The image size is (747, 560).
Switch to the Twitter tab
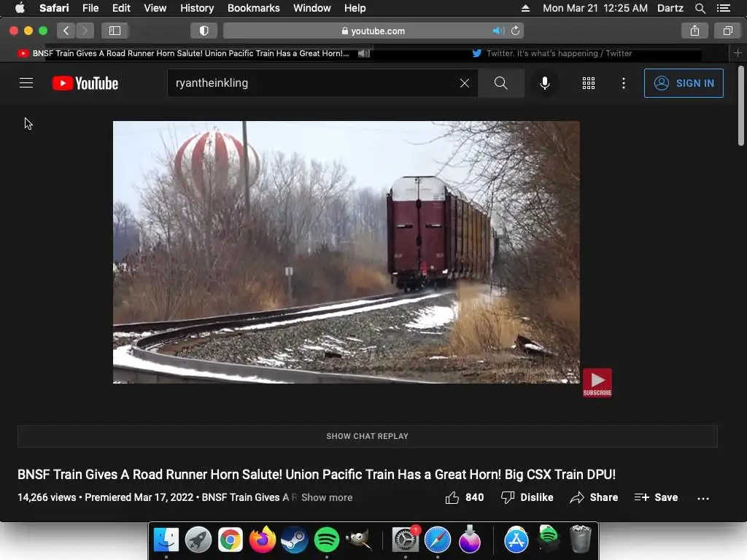[551, 53]
